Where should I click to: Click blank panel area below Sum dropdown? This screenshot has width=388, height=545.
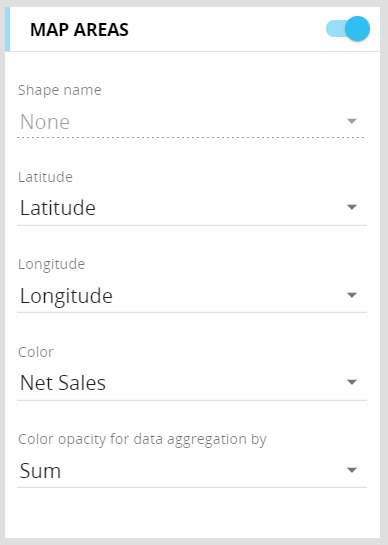click(x=192, y=513)
